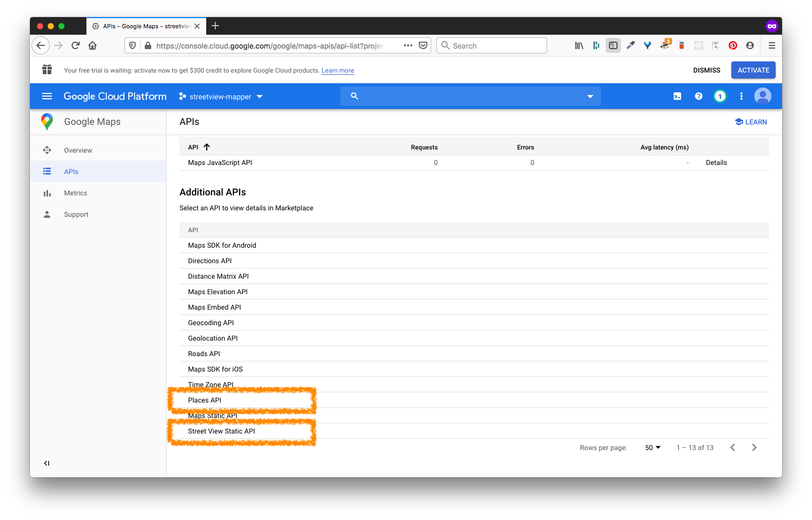Click the ACTIVATE free trial button
Screen dimensions: 812x520
click(x=753, y=70)
